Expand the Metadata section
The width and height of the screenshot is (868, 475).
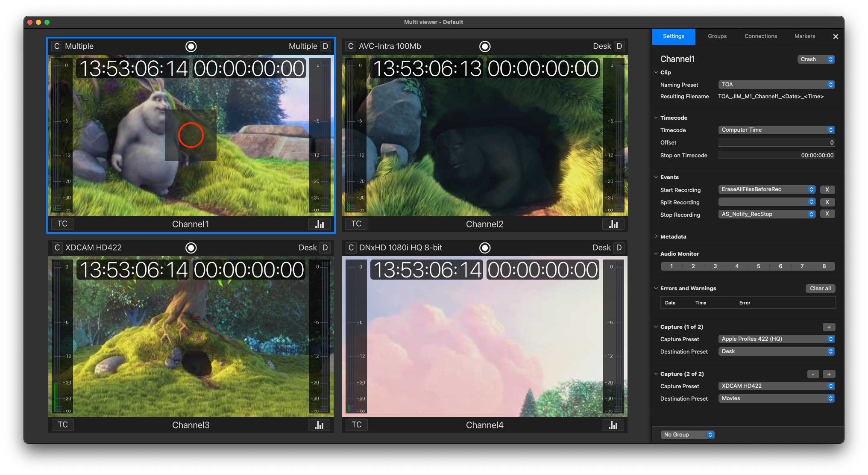tap(656, 236)
